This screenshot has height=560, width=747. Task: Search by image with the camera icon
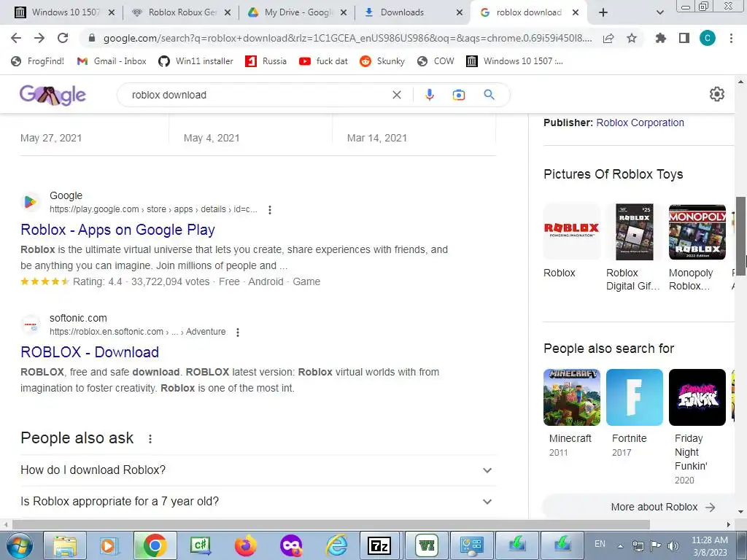point(458,95)
